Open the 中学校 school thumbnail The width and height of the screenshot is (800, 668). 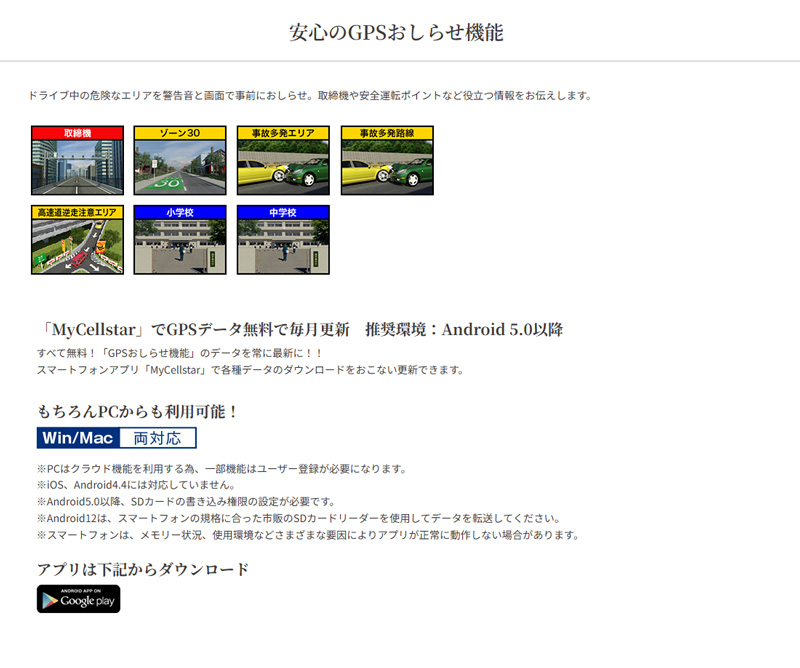tap(283, 246)
